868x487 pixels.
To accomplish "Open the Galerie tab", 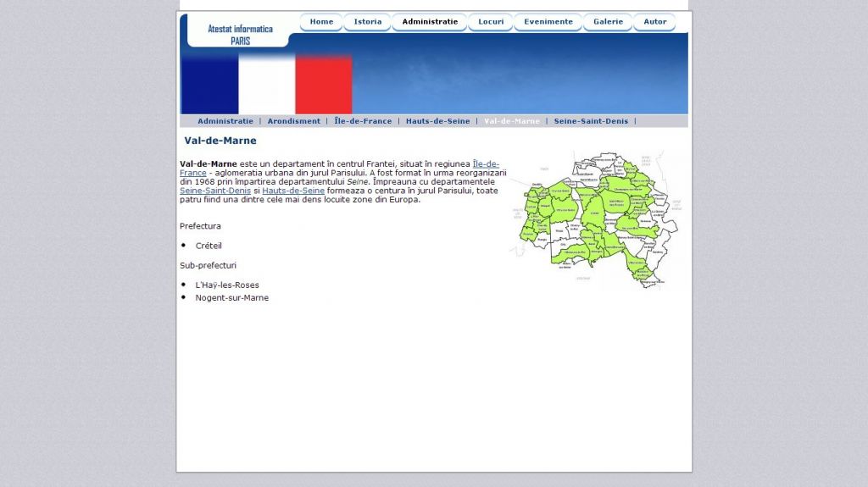I will point(608,22).
